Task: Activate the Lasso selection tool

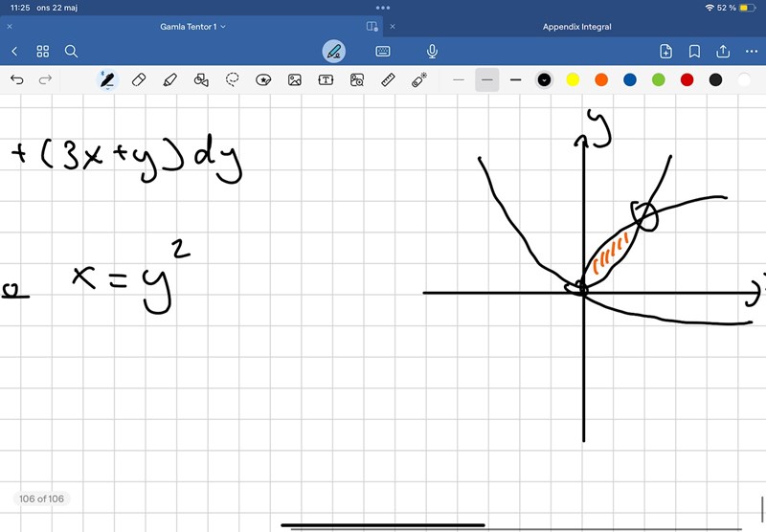Action: (x=233, y=80)
